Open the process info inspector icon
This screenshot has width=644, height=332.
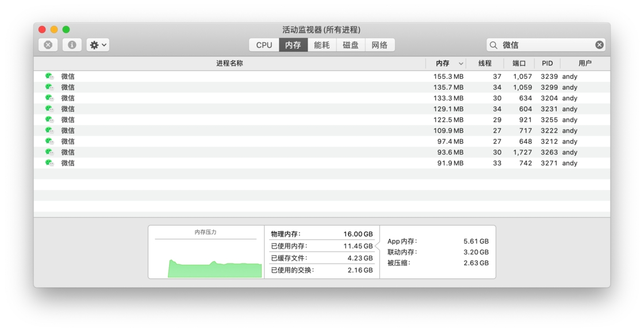coord(72,45)
